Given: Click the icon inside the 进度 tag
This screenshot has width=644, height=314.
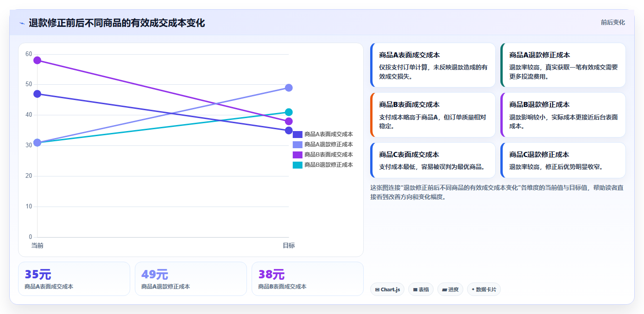Looking at the screenshot, I should pos(444,290).
